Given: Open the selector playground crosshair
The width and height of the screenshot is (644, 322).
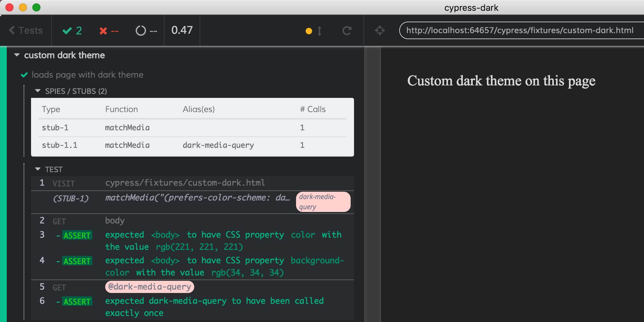Looking at the screenshot, I should 380,30.
